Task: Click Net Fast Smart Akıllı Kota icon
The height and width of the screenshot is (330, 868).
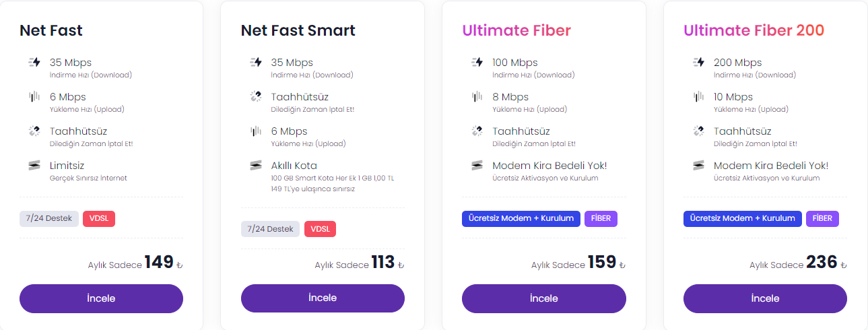Action: [x=256, y=166]
